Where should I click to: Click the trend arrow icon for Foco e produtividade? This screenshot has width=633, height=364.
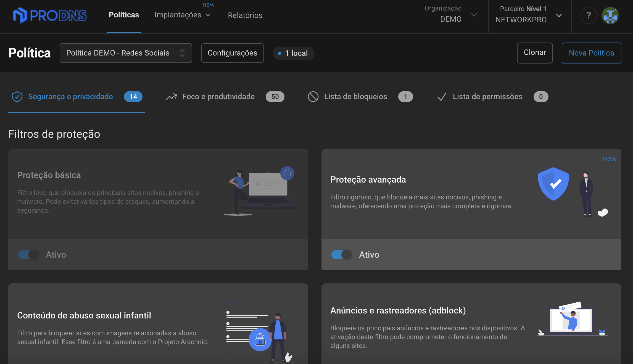tap(171, 97)
